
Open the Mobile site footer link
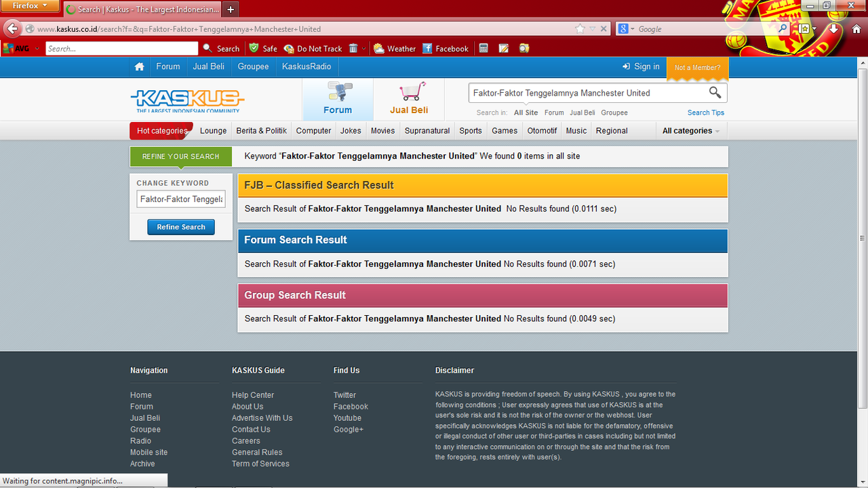(149, 452)
